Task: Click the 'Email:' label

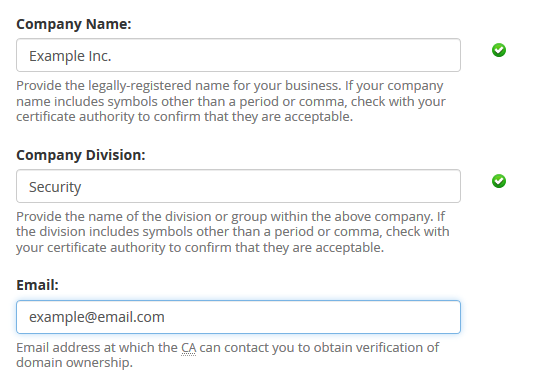Action: coord(37,285)
